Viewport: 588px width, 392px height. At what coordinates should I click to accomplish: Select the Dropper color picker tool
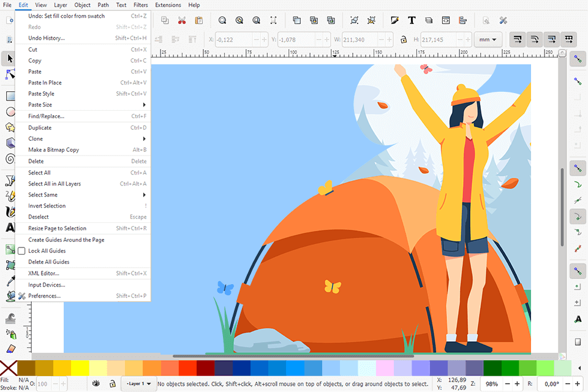10,281
